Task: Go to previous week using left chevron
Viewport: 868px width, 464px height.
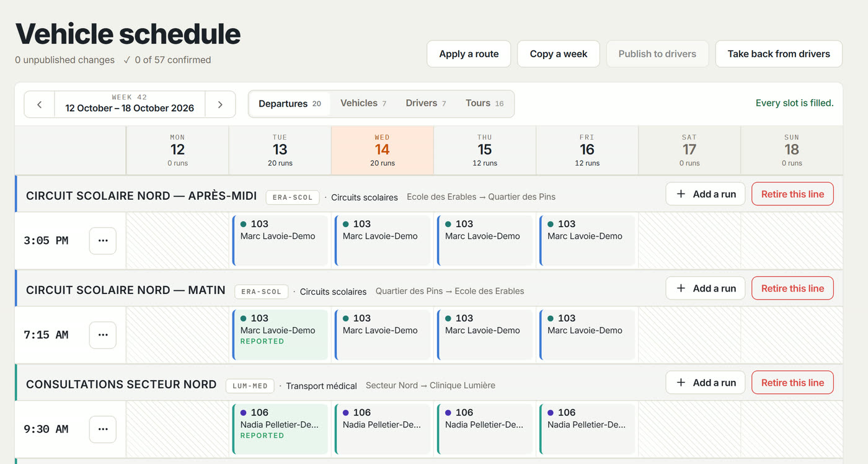Action: 40,104
